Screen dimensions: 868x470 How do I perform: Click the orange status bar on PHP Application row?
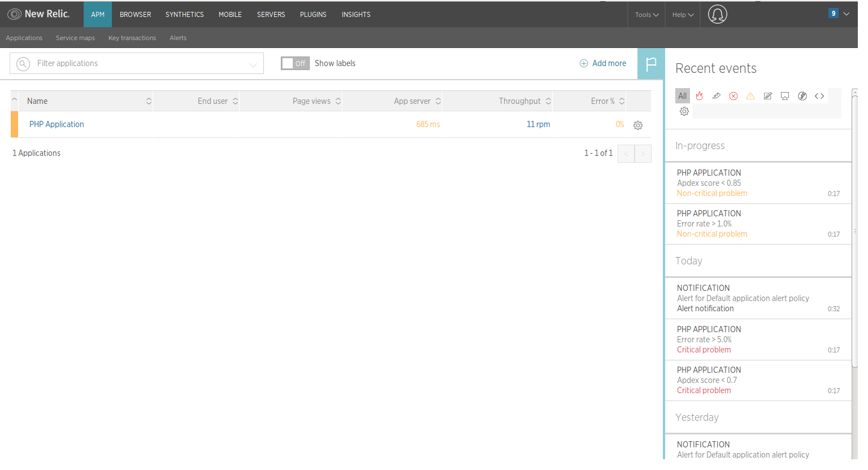(x=14, y=124)
